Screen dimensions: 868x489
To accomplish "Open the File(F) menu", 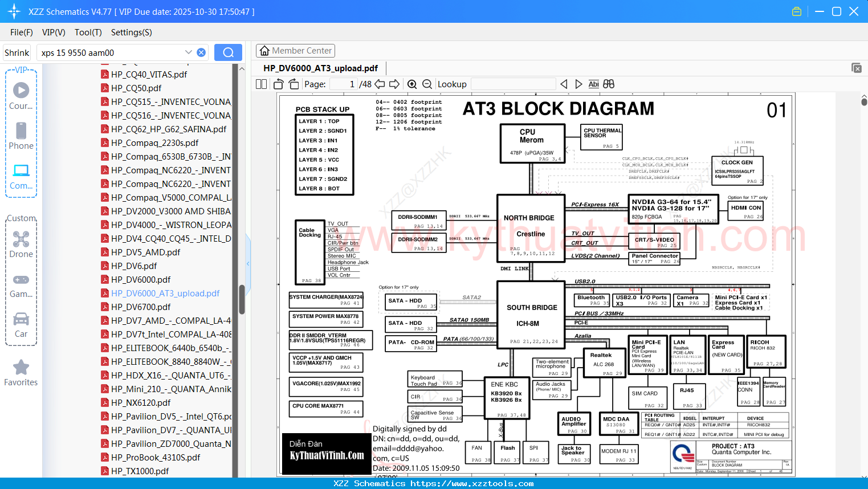I will point(22,32).
